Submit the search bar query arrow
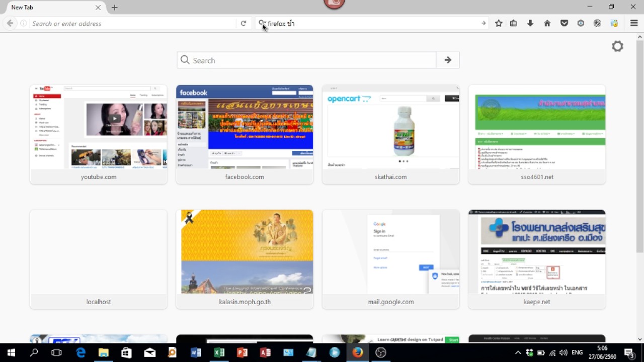Screen dimensions: 644x362 tap(483, 23)
